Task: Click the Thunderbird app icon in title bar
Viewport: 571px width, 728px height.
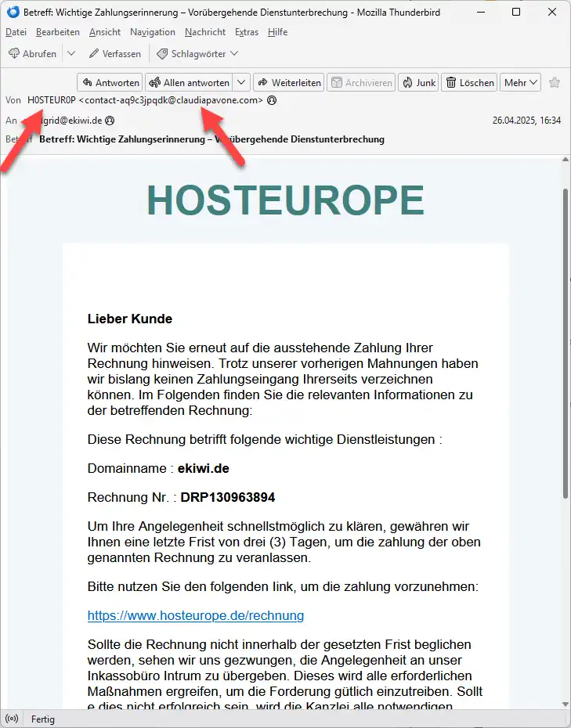Action: [13, 12]
